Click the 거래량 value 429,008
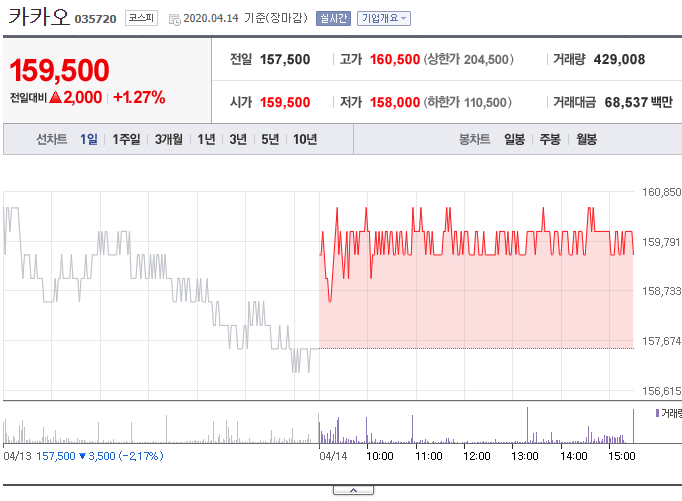Image resolution: width=682 pixels, height=501 pixels. (619, 60)
